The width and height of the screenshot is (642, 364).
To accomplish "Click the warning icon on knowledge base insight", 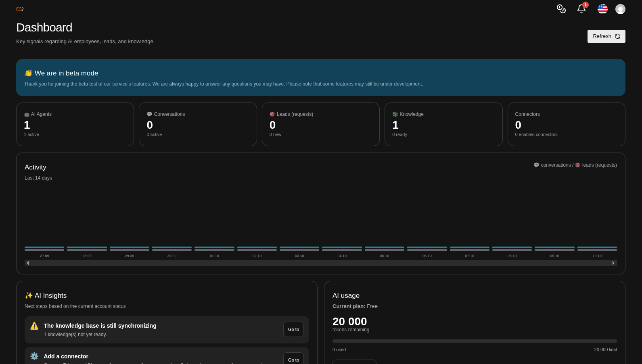I will click(34, 326).
